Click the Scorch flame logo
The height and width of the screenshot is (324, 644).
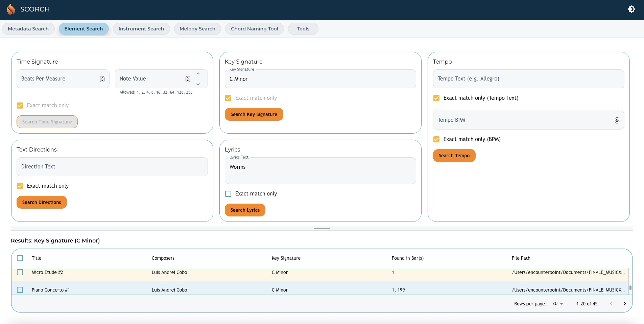tap(11, 9)
